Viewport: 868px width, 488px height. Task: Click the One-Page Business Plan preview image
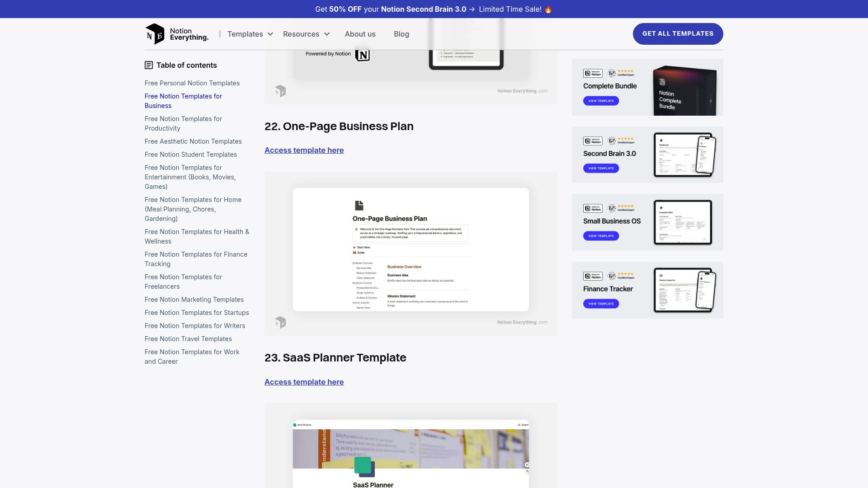tap(410, 253)
